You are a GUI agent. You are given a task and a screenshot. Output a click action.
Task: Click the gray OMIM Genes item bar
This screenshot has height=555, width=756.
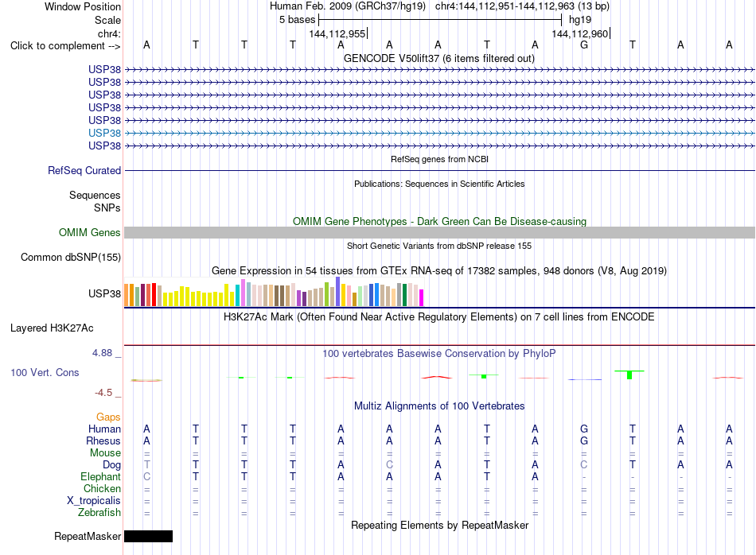point(439,233)
